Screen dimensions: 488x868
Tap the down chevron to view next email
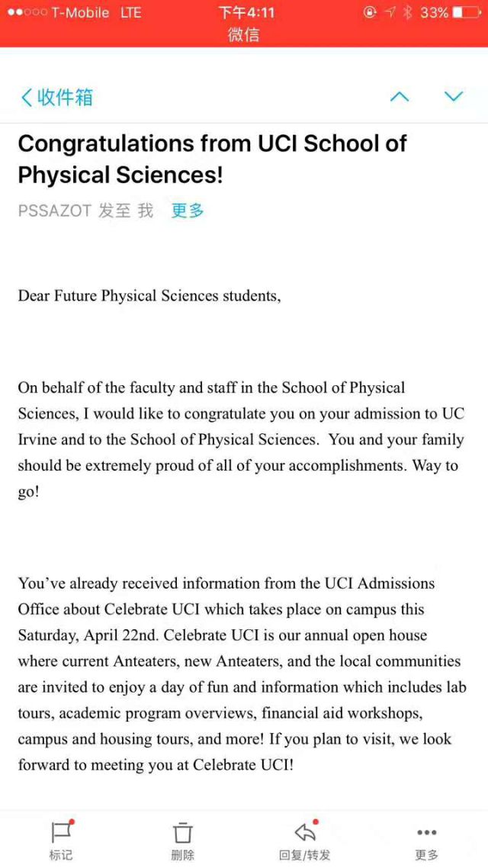coord(454,97)
